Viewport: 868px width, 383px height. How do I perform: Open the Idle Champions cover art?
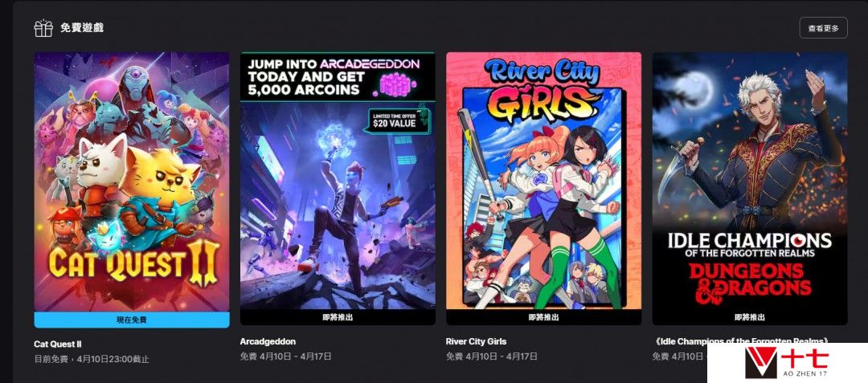(x=750, y=181)
